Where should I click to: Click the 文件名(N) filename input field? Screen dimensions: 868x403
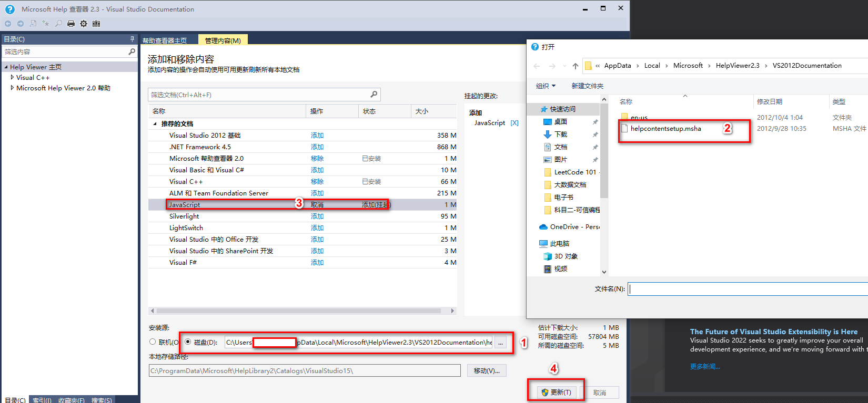click(x=748, y=289)
